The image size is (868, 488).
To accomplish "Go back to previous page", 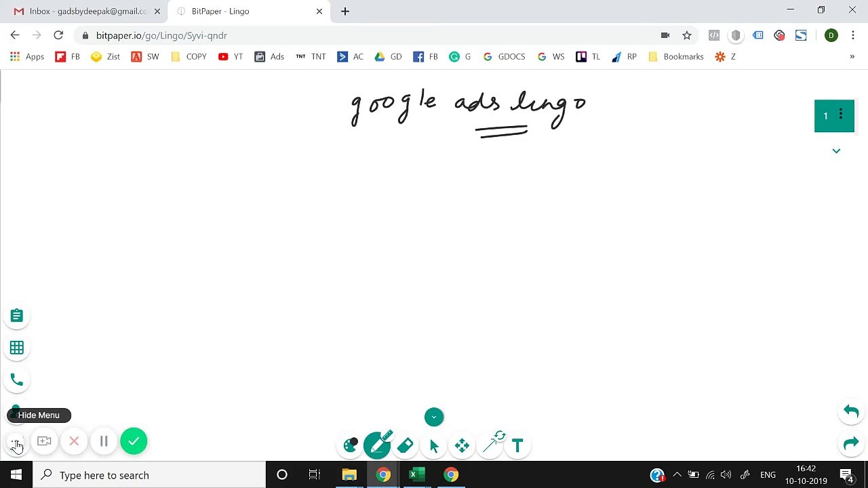I will tap(15, 35).
